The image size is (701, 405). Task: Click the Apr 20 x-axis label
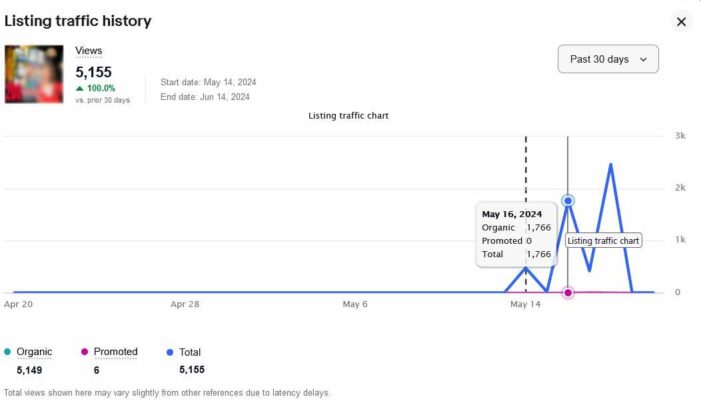[x=18, y=303]
